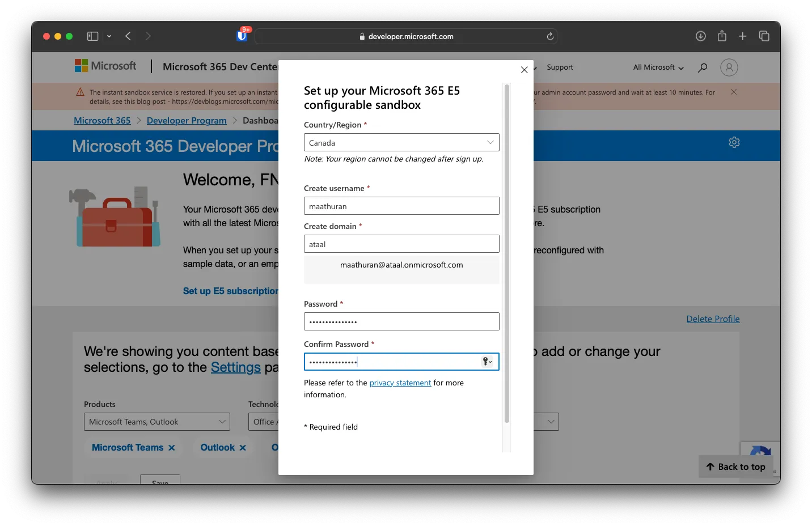Open Microsoft 365 Dev Center home

click(x=220, y=67)
